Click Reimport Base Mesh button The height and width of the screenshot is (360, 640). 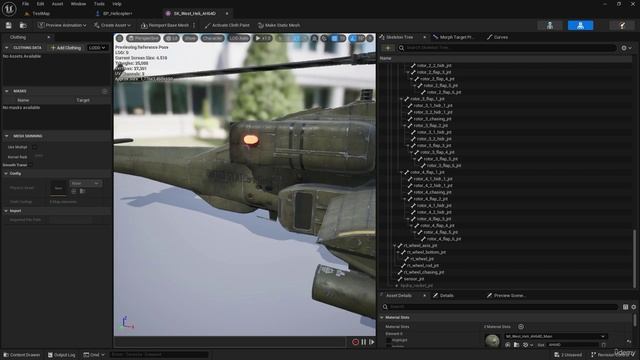click(x=165, y=25)
